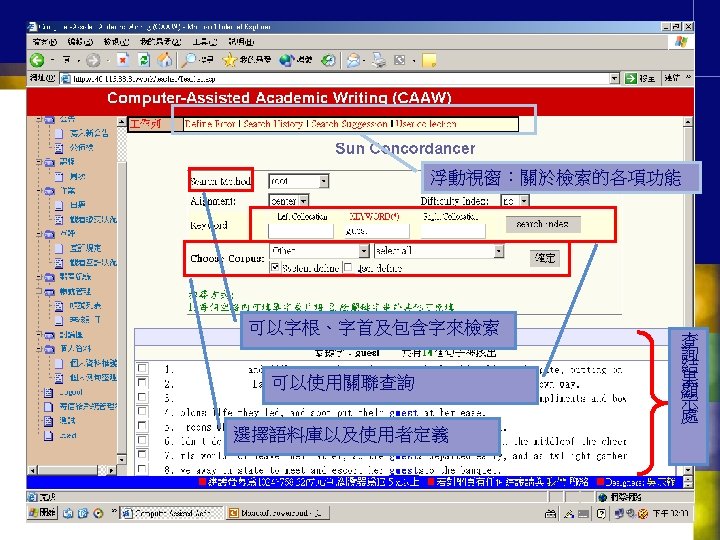The width and height of the screenshot is (720, 540).
Task: Click the 'search index' button
Action: point(543,224)
